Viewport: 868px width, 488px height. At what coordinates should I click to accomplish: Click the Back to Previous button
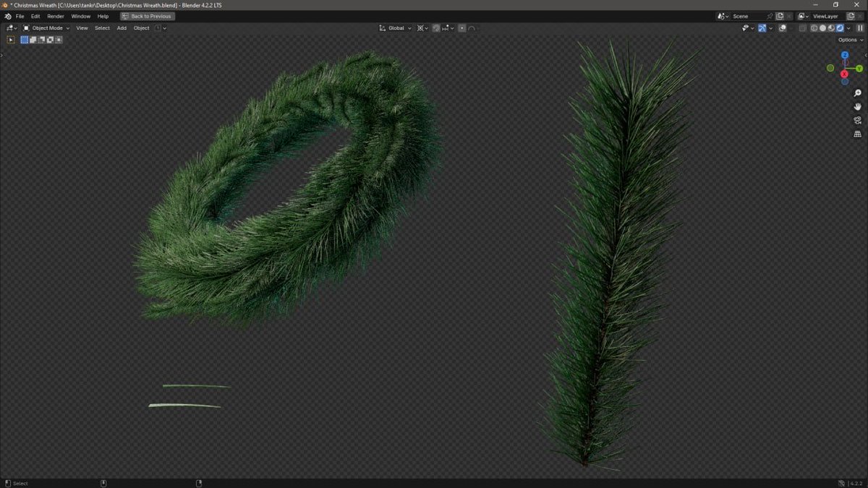click(147, 16)
